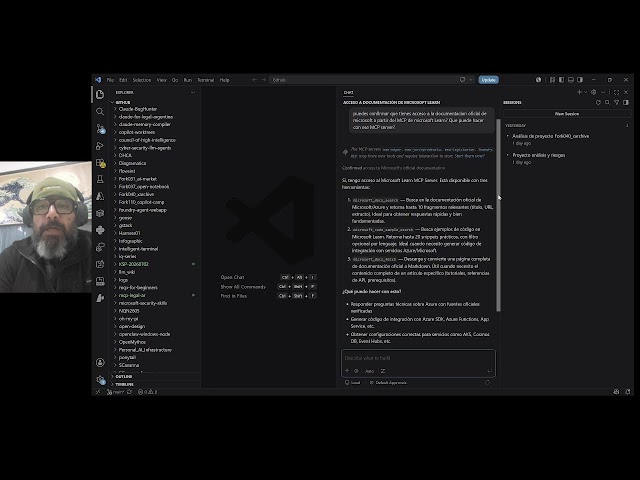Open the Explorer view in activity bar
This screenshot has height=480, width=640.
point(100,95)
